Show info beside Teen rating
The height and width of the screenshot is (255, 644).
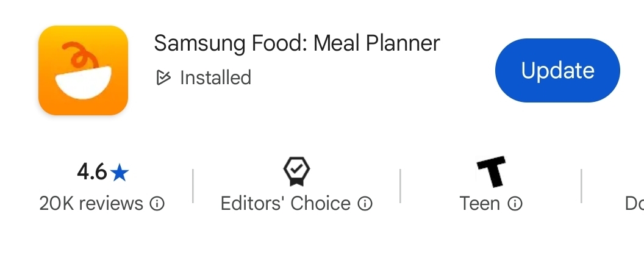coord(515,203)
